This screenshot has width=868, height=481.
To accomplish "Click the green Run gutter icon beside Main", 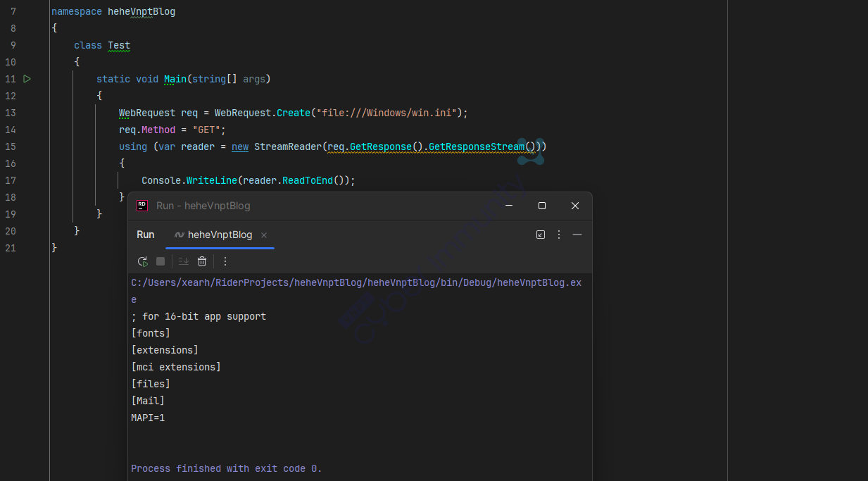I will (27, 79).
